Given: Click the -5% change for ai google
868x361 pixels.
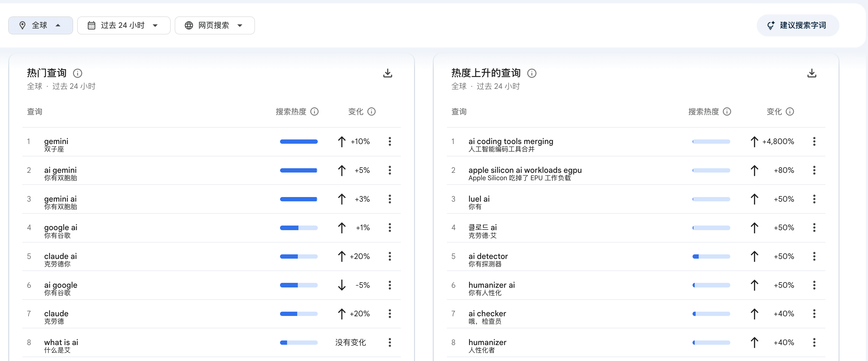Looking at the screenshot, I should point(363,285).
